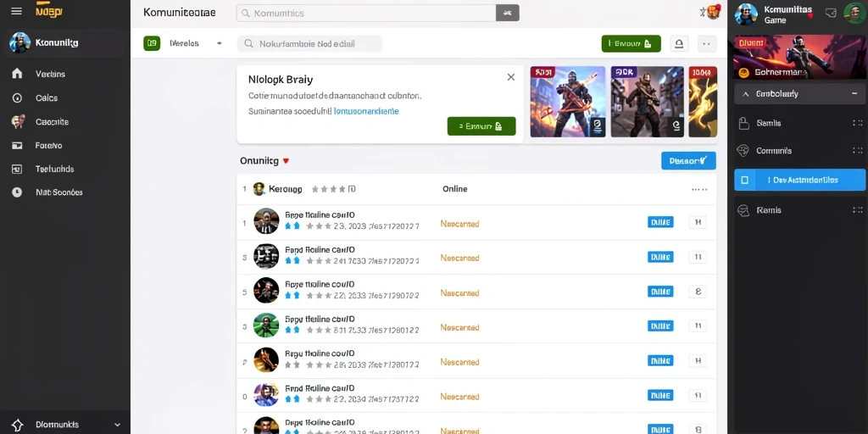Open the three-dot options button in toolbar
The height and width of the screenshot is (434, 868).
click(x=706, y=43)
